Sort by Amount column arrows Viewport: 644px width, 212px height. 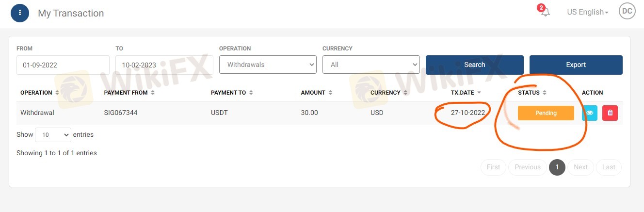pos(330,93)
